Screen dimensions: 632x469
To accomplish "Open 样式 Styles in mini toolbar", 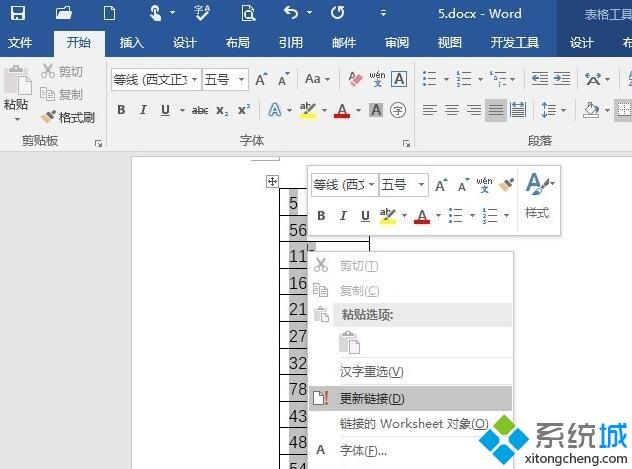I will tap(538, 195).
